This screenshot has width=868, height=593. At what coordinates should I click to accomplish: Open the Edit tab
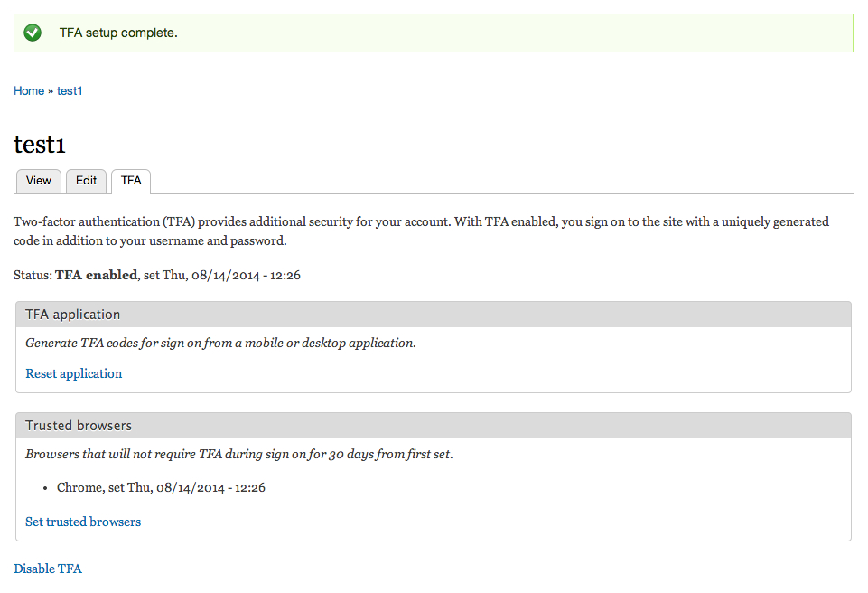click(86, 181)
